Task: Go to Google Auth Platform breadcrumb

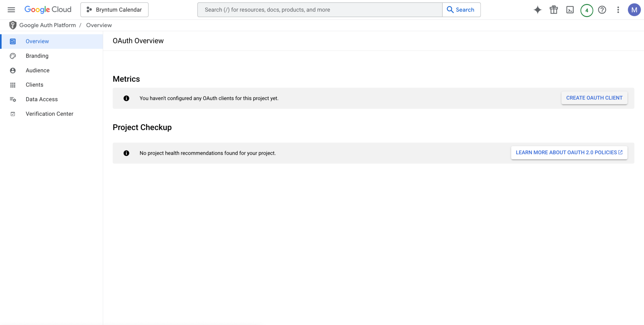Action: (x=47, y=25)
